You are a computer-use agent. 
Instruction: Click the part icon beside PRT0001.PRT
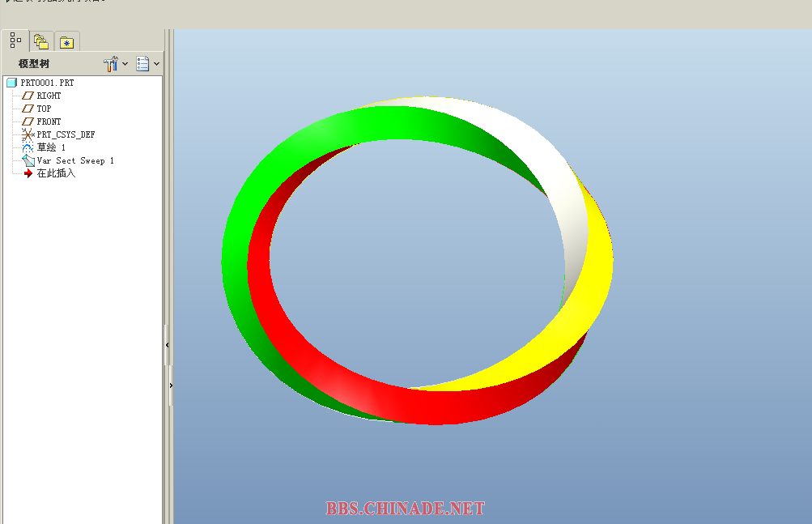click(x=12, y=83)
